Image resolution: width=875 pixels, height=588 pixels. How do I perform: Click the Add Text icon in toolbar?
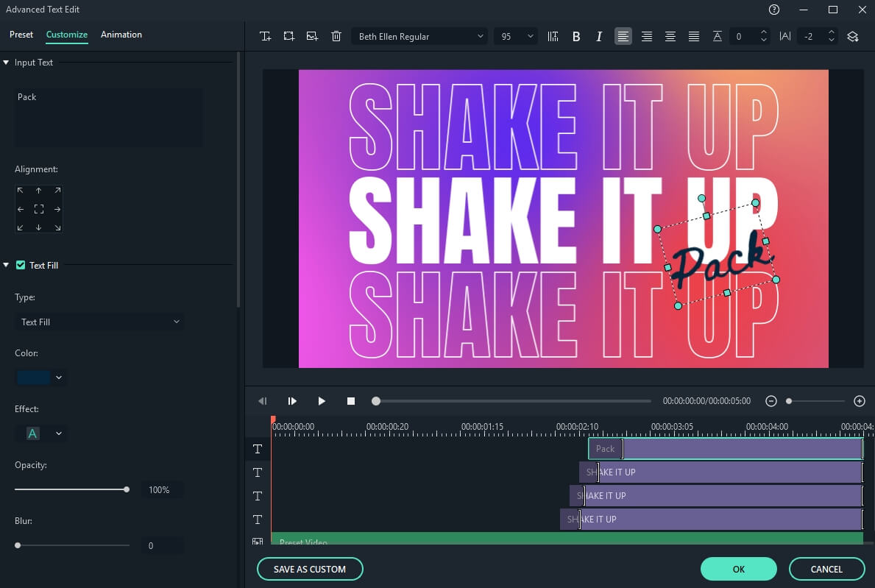click(266, 36)
